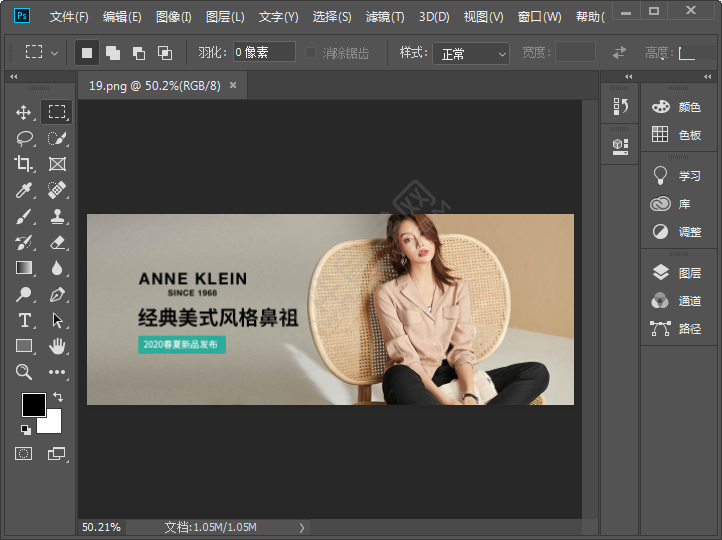722x540 pixels.
Task: Open the 图层 layers panel
Action: (680, 272)
